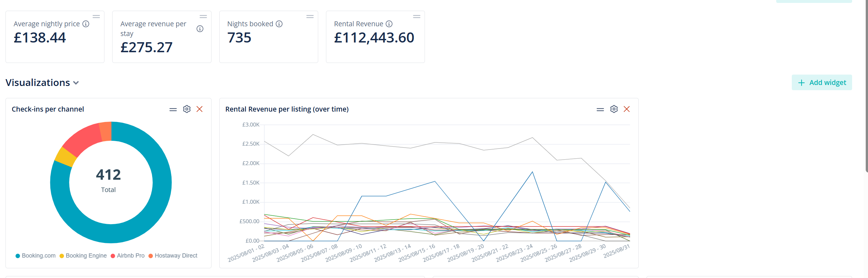
Task: Toggle Hostaway Direct series in donut legend
Action: tap(173, 256)
